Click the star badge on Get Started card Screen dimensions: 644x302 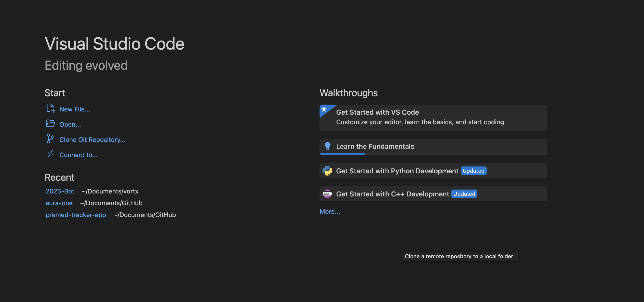pyautogui.click(x=324, y=109)
